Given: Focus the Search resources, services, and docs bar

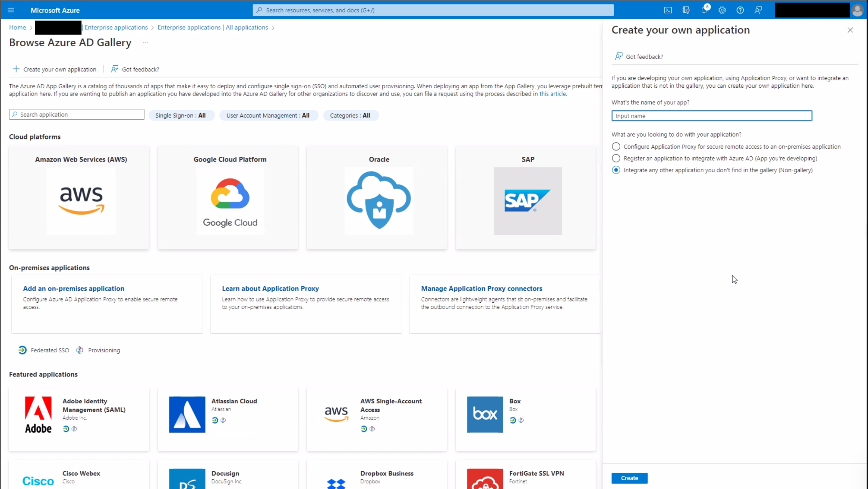Looking at the screenshot, I should click(x=433, y=10).
